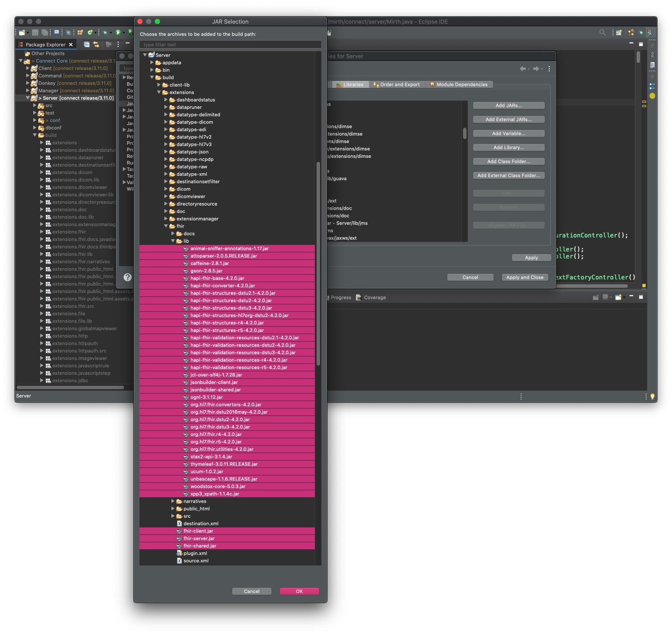Expand the client-lib folder
Image resolution: width=672 pixels, height=635 pixels.
pyautogui.click(x=159, y=85)
